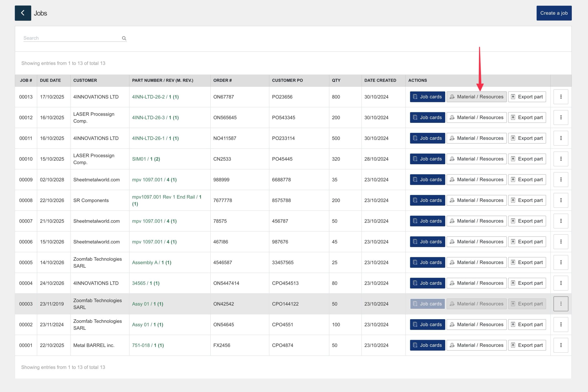Open three-dot menu for job 00011
Image resolution: width=588 pixels, height=392 pixels.
(561, 138)
